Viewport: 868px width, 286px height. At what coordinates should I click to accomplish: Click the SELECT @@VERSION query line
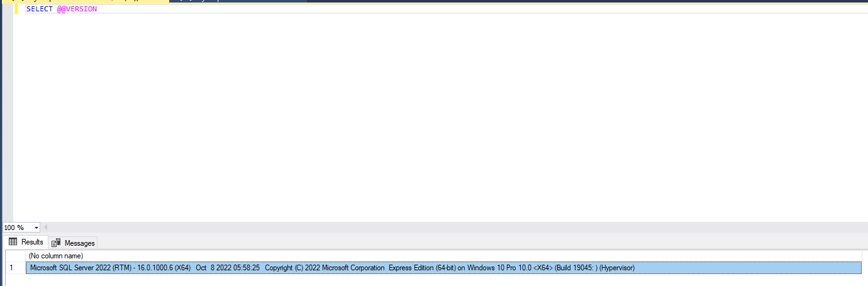(x=62, y=9)
